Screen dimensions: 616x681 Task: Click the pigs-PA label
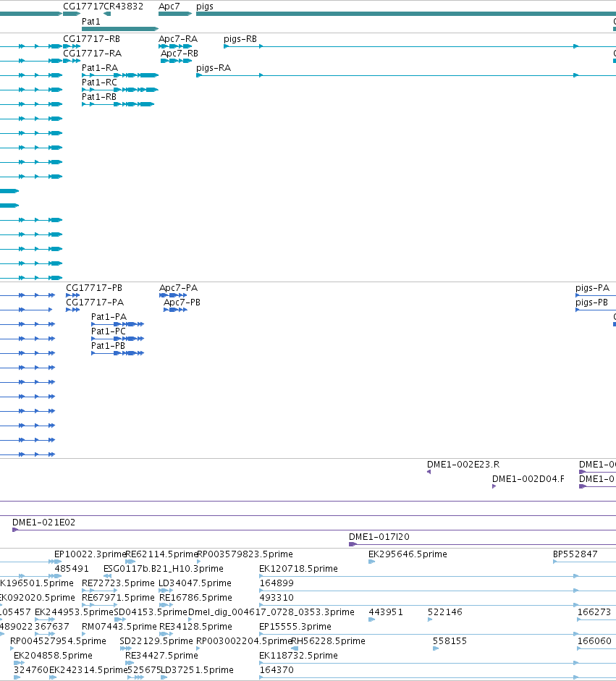(592, 288)
